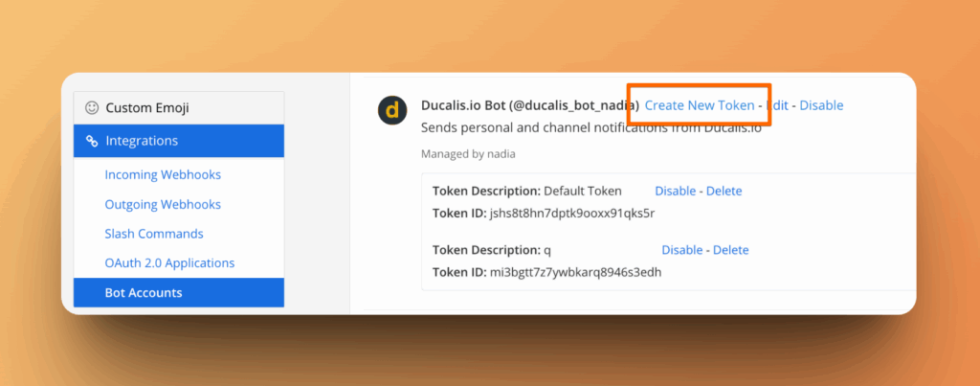This screenshot has height=386, width=980.
Task: Click the Ducalis.io Bot name heading
Action: (x=529, y=105)
